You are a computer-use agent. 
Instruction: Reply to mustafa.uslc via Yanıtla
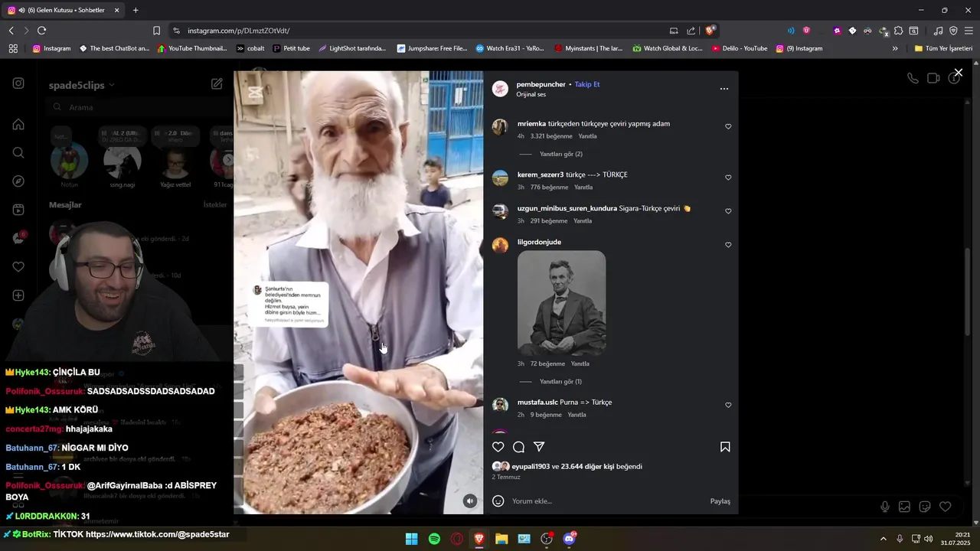click(x=577, y=415)
